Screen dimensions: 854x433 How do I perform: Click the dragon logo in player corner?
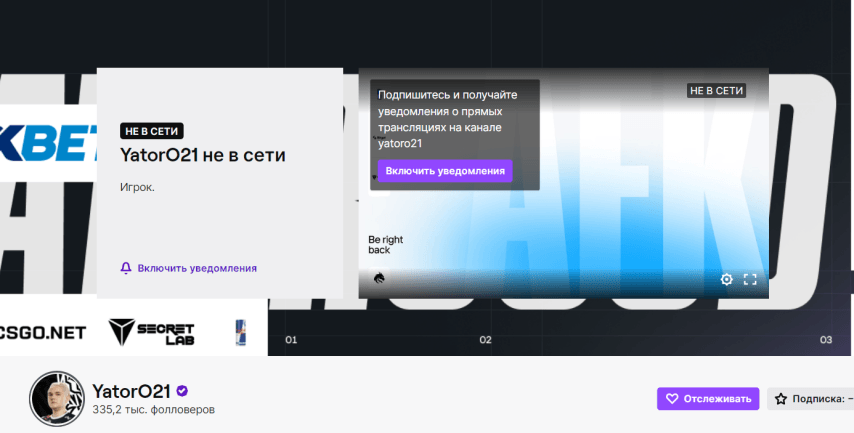pyautogui.click(x=380, y=279)
